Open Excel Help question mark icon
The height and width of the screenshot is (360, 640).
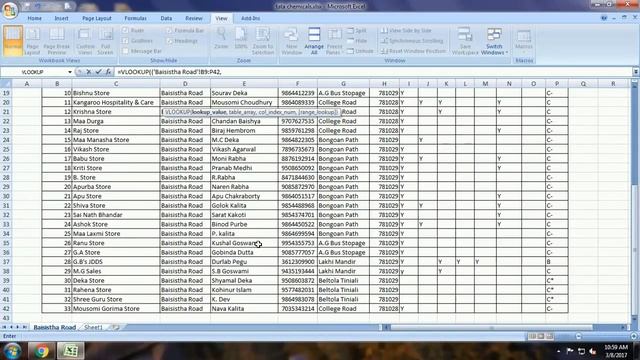[x=604, y=18]
